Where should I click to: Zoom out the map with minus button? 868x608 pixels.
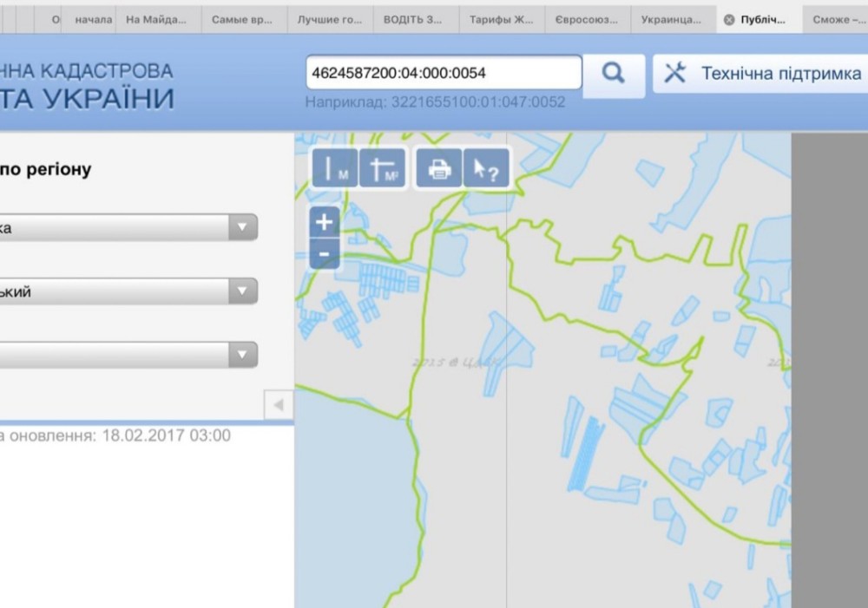324,254
